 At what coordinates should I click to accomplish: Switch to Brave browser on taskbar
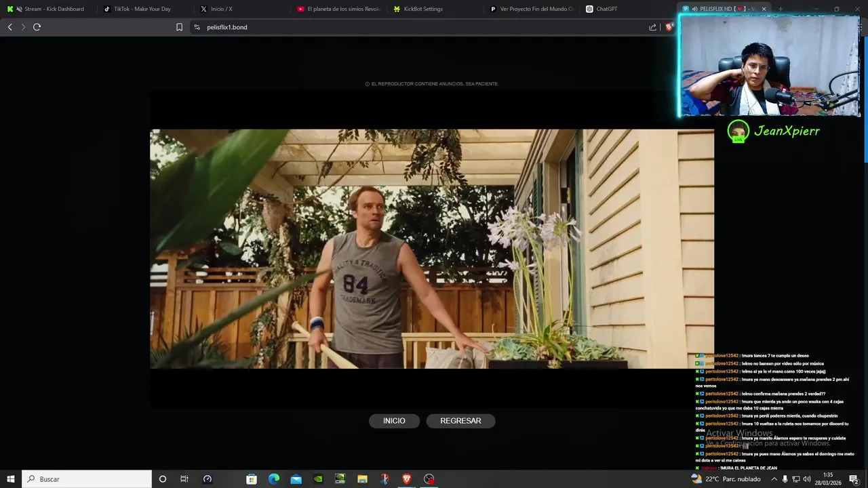pyautogui.click(x=407, y=479)
